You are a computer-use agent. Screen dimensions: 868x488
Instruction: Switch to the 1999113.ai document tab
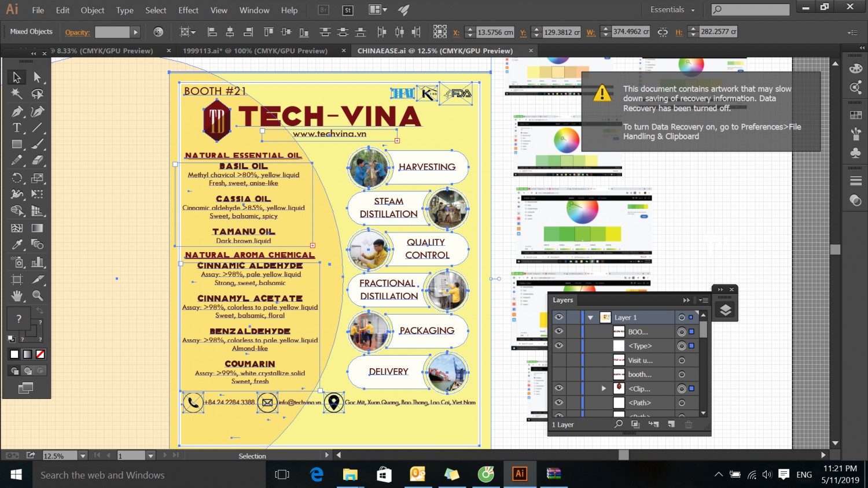[x=255, y=51]
